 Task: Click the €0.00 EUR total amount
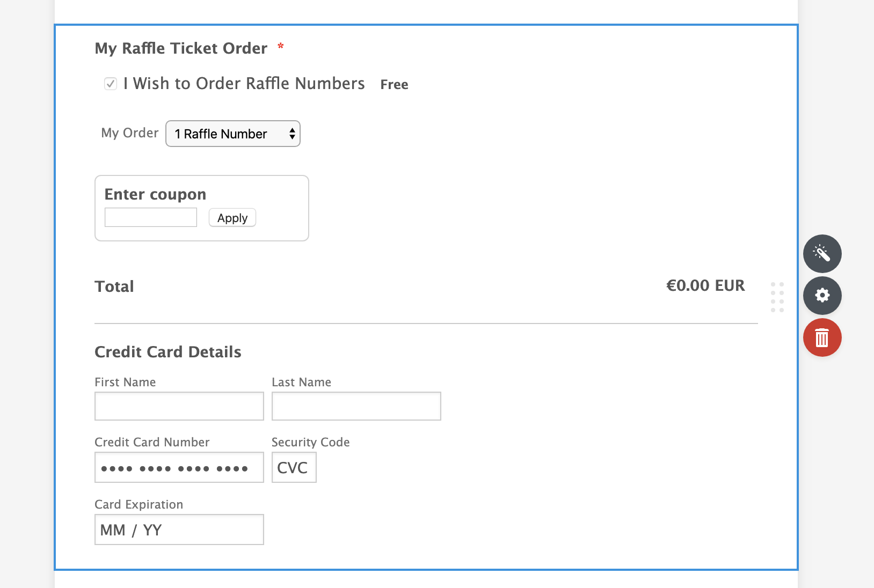tap(705, 285)
